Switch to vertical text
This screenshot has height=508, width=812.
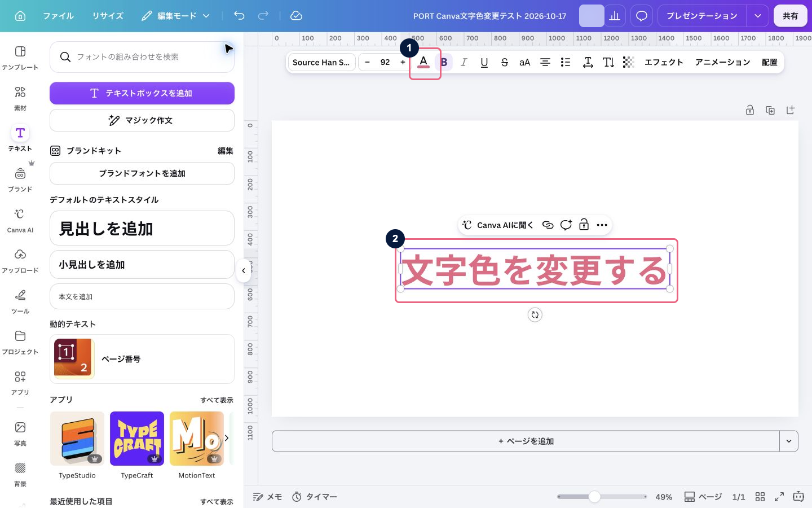[608, 62]
